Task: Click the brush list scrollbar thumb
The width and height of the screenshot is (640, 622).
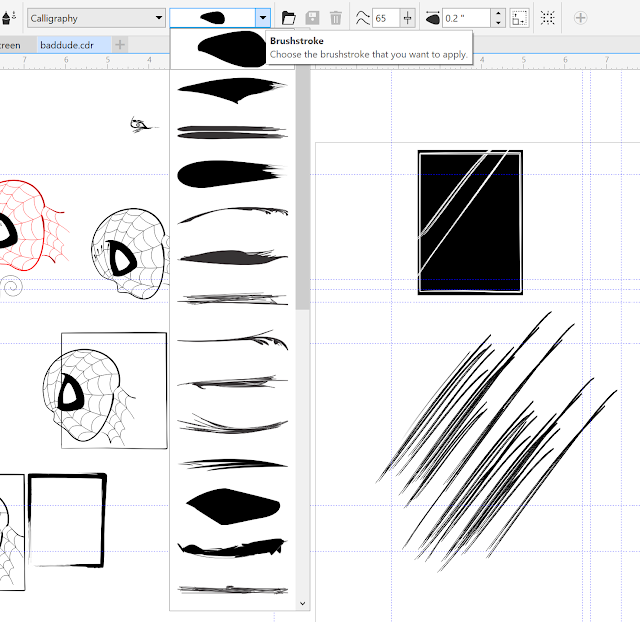Action: coord(302,188)
